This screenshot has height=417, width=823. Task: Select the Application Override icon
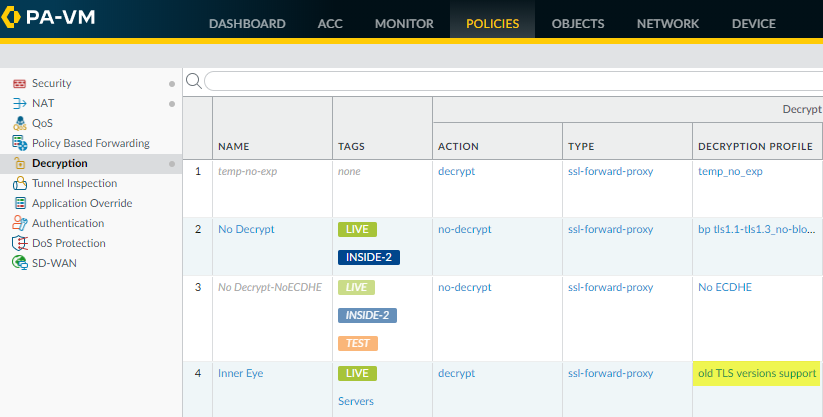click(19, 204)
